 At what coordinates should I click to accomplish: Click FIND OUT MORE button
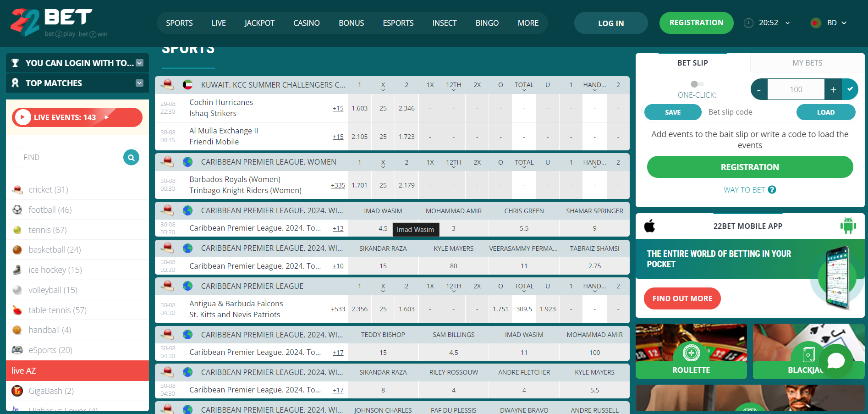point(682,298)
